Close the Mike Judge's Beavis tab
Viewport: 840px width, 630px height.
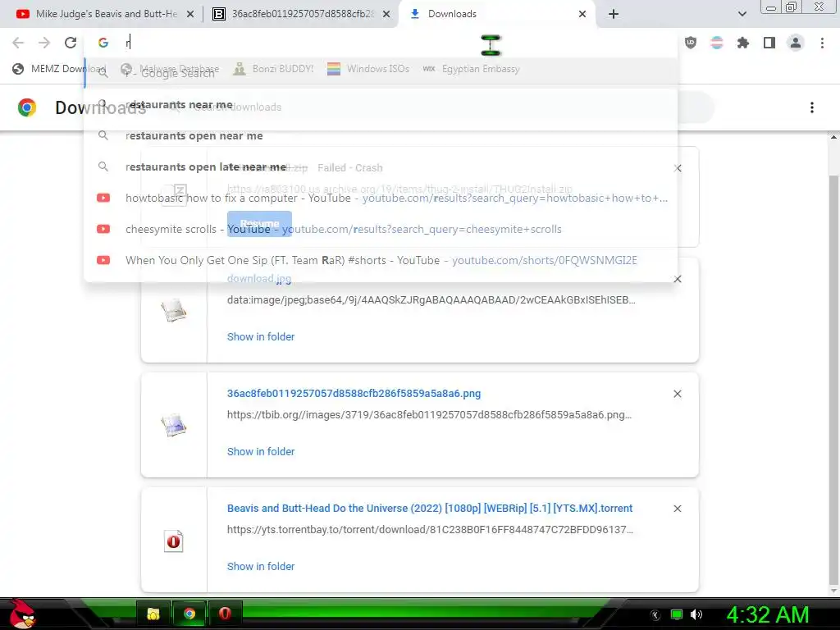coord(190,14)
